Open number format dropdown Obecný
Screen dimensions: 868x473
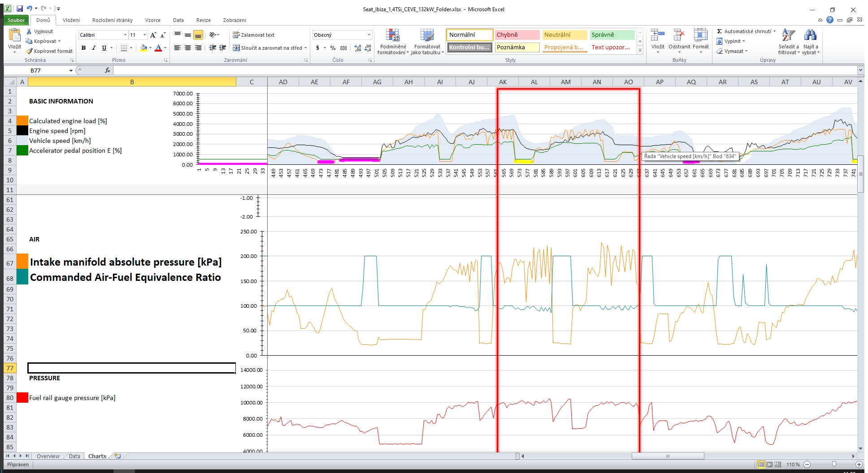pyautogui.click(x=369, y=35)
